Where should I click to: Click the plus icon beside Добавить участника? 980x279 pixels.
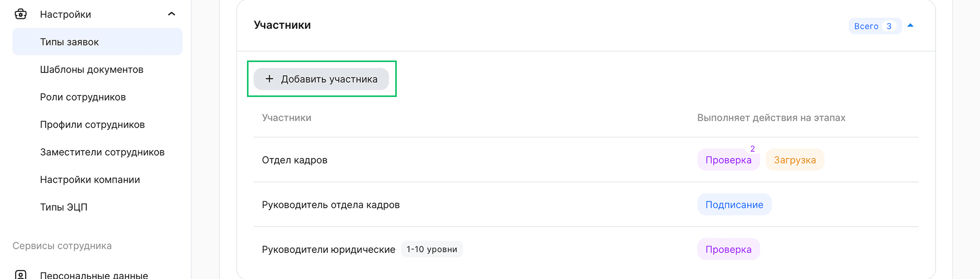[x=269, y=79]
